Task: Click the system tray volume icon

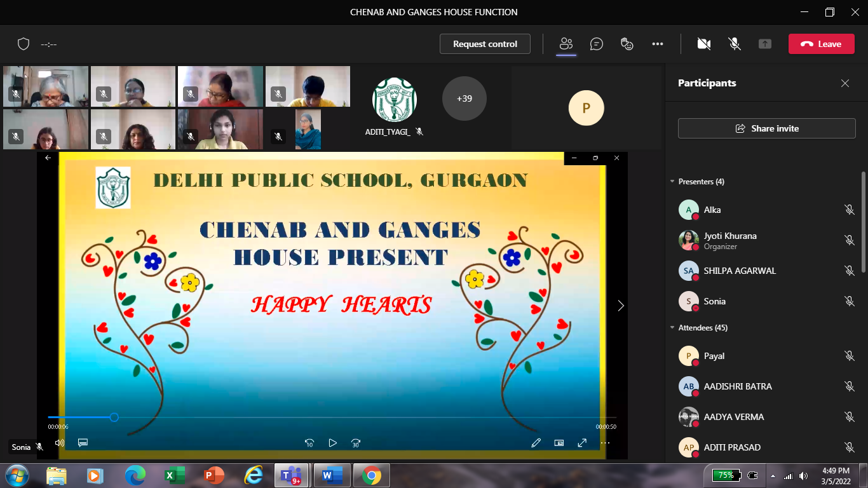Action: click(803, 475)
